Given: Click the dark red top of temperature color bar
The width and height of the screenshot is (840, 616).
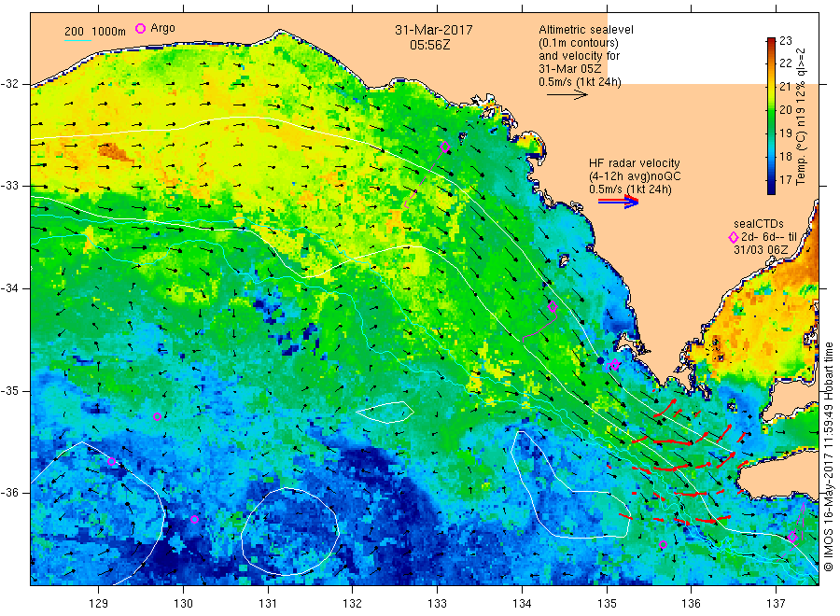Looking at the screenshot, I should point(771,41).
